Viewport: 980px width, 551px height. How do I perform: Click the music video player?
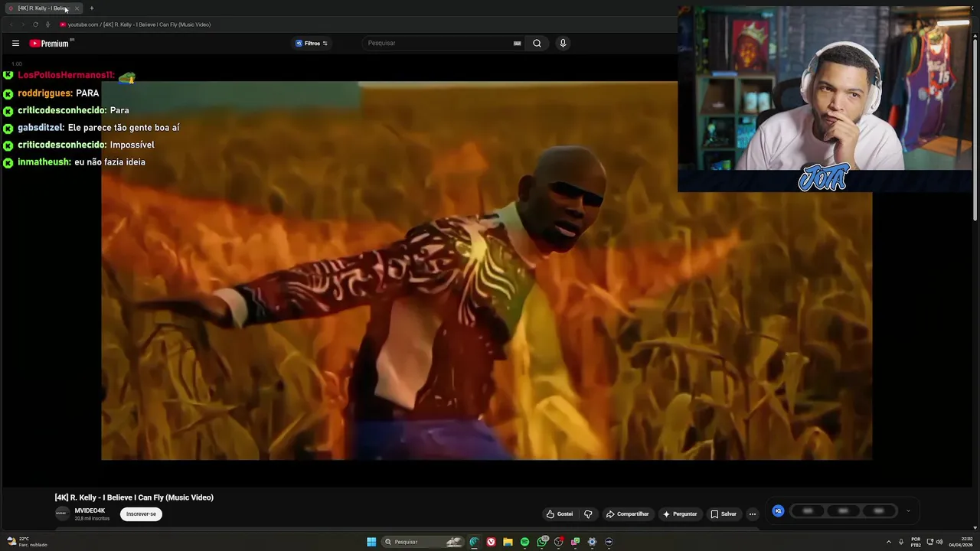tap(486, 270)
